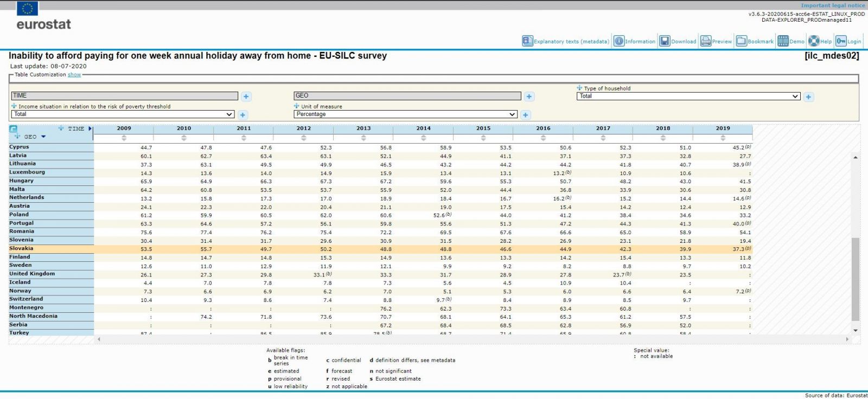Click Explanatory texts (metadata) label
This screenshot has height=399, width=868.
click(571, 42)
